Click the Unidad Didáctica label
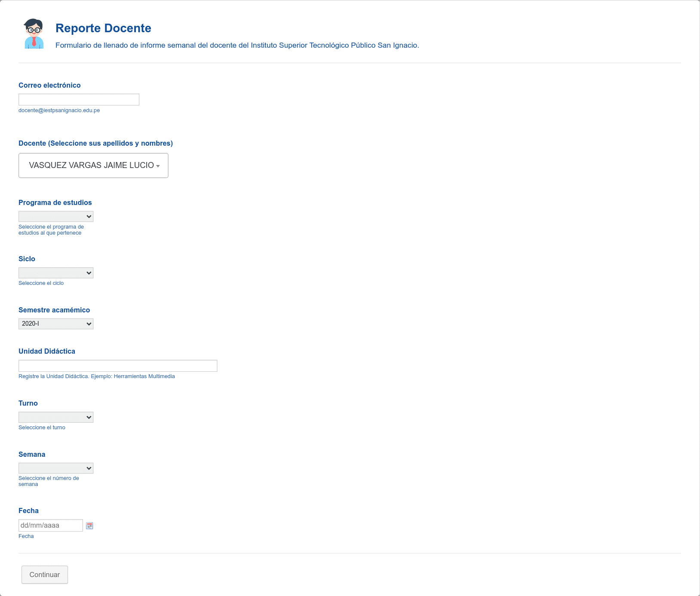 47,351
